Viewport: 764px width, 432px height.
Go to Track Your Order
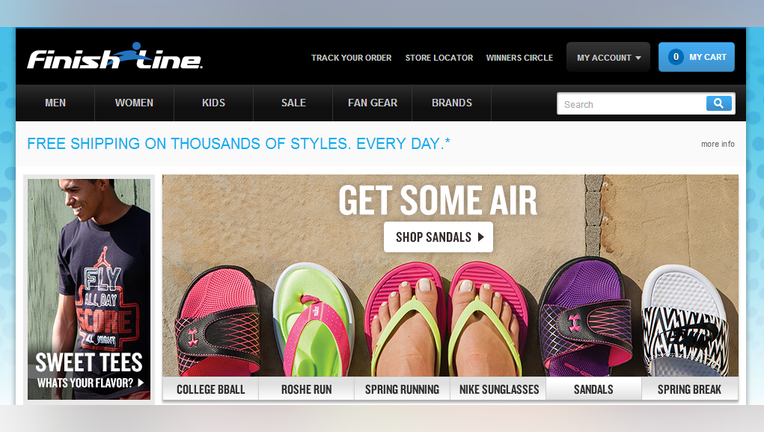[351, 58]
